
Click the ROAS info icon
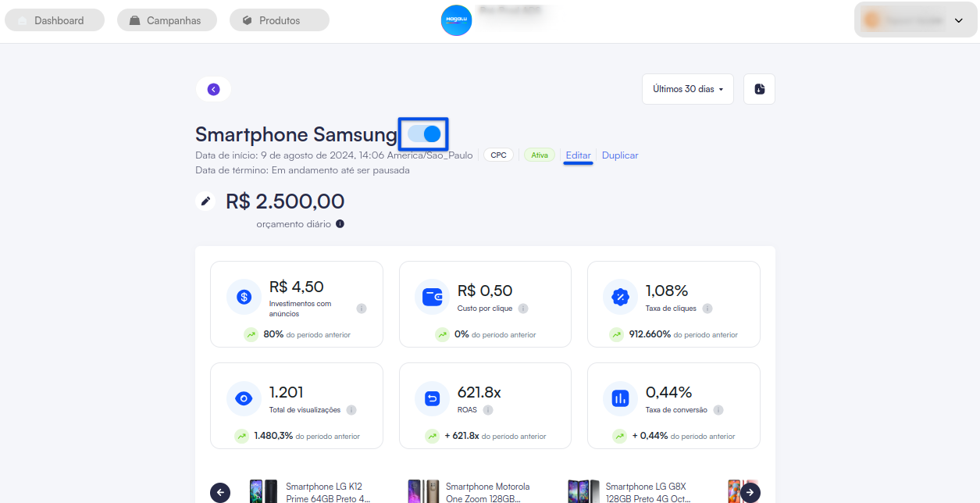pos(488,410)
